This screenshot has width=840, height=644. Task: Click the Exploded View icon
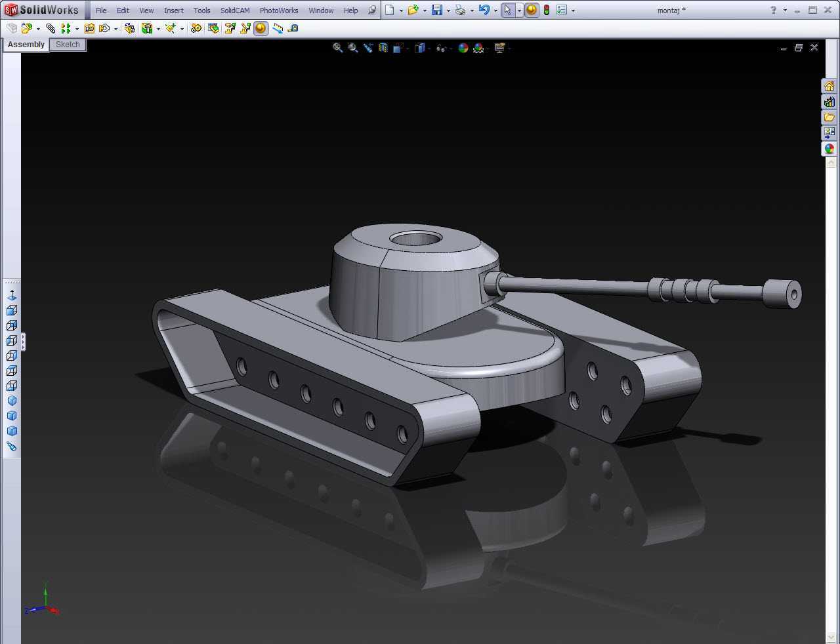click(x=230, y=28)
